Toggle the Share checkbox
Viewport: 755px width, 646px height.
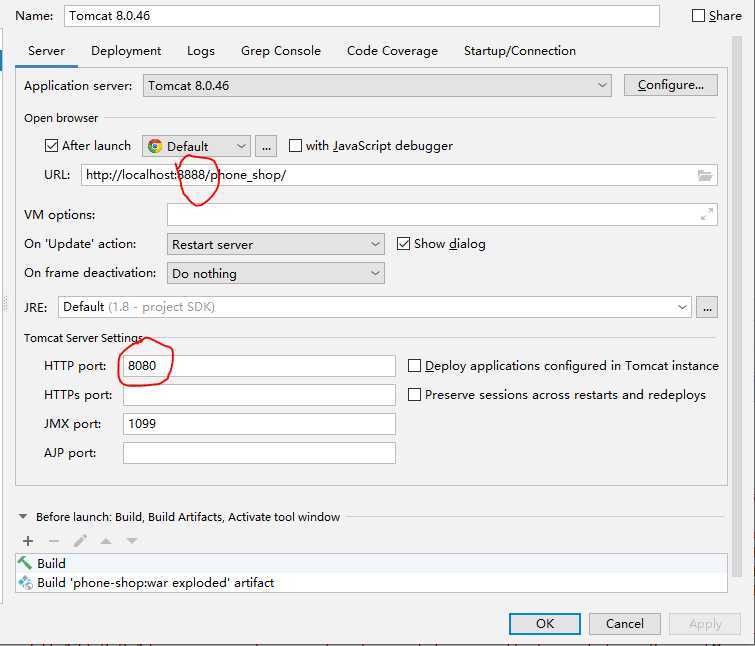point(698,16)
